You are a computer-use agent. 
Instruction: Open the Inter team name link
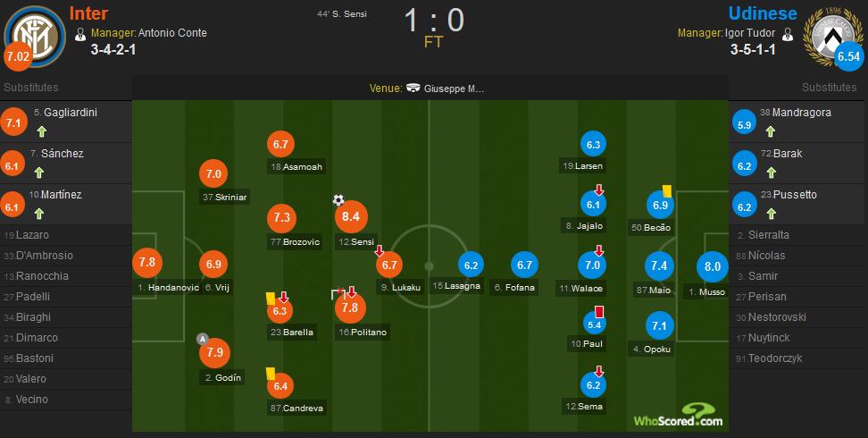tap(88, 13)
